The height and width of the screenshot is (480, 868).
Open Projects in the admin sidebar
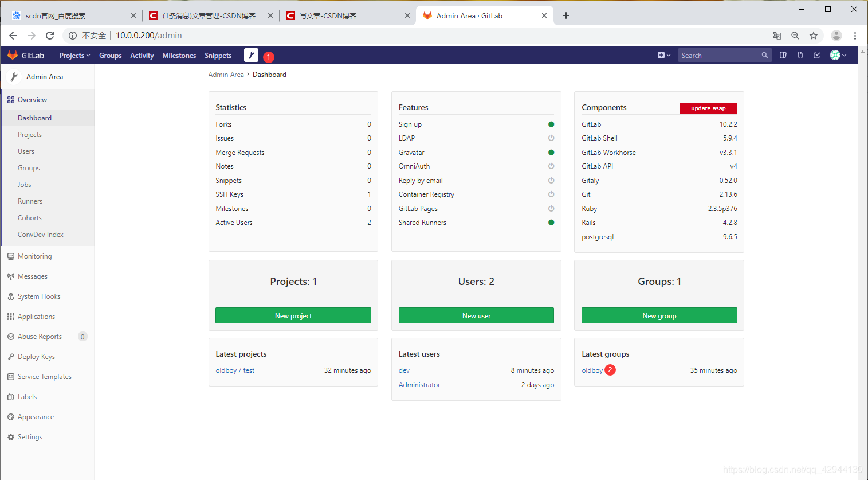coord(30,135)
